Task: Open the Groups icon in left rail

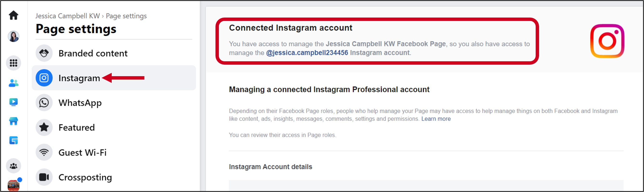Action: coord(13,166)
